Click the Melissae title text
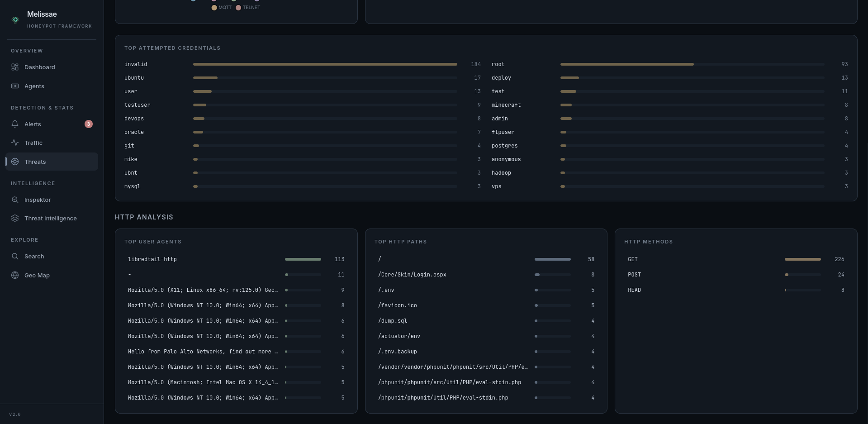Screen dimensions: 868x424 tap(42, 14)
